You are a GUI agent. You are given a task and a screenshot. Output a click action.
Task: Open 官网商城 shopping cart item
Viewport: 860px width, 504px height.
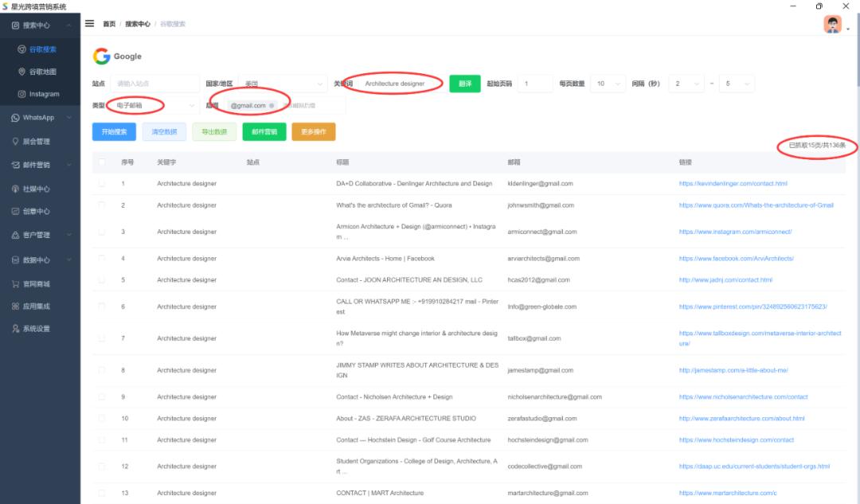click(x=36, y=284)
